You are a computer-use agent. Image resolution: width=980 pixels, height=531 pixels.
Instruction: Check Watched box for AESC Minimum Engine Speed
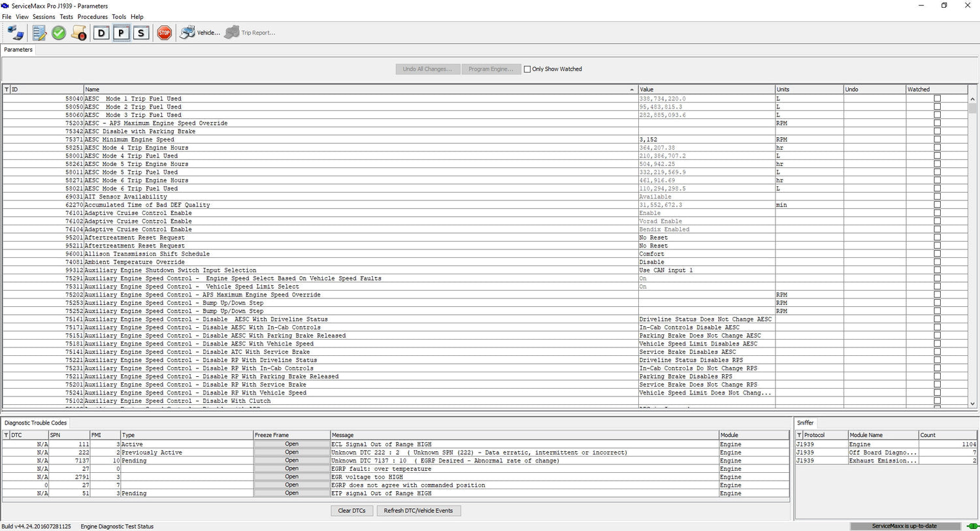(x=937, y=139)
